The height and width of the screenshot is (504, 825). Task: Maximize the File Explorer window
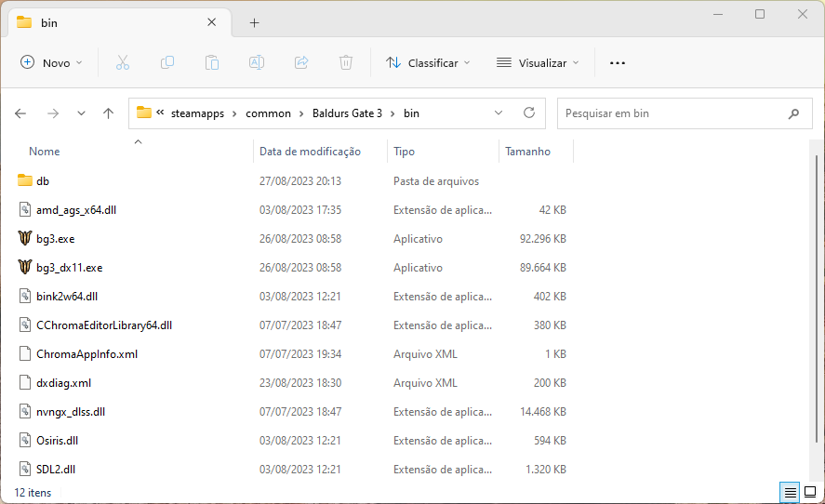[760, 14]
